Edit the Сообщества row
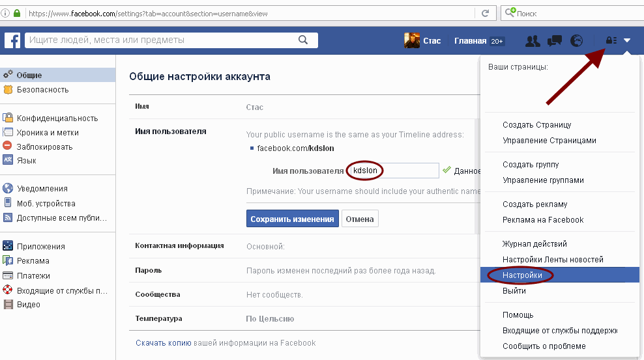 304,294
